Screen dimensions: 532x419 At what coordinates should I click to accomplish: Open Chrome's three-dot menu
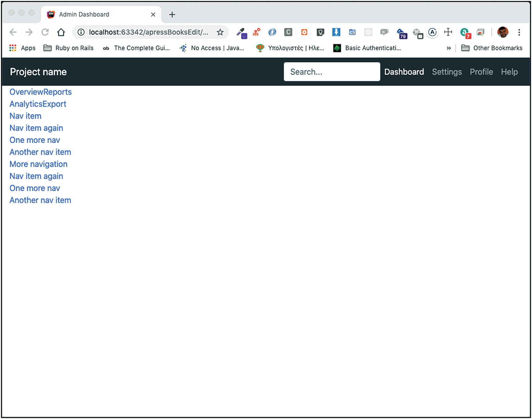(519, 32)
